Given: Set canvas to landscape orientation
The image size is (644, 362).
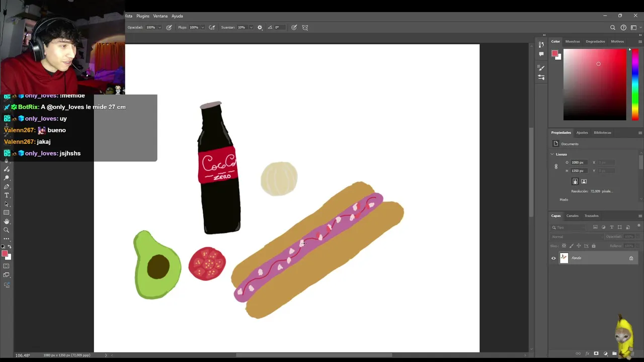Looking at the screenshot, I should [x=584, y=182].
